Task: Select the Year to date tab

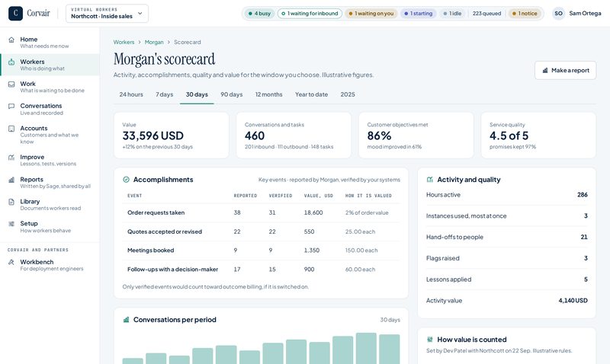Action: [x=311, y=94]
